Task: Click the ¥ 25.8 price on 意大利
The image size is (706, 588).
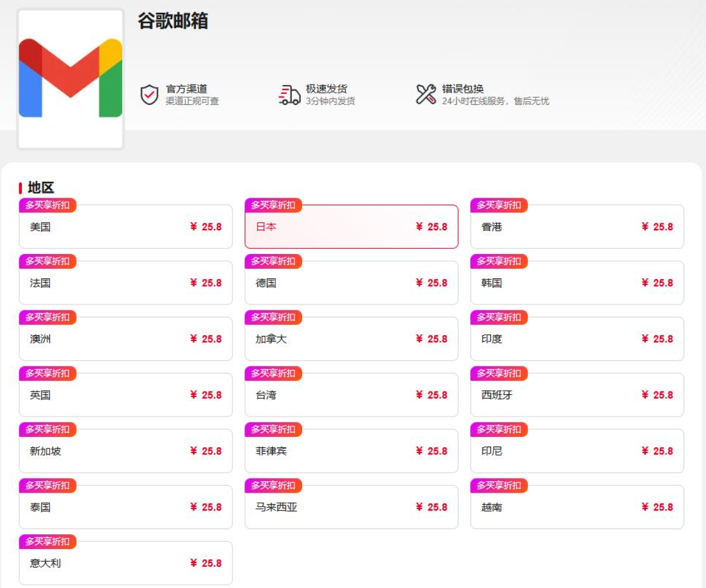Action: [x=205, y=563]
